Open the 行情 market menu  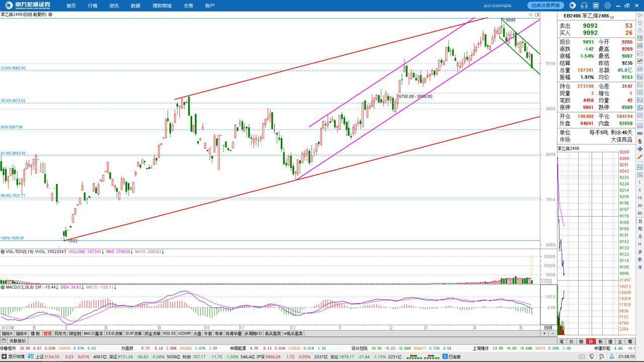coord(93,6)
